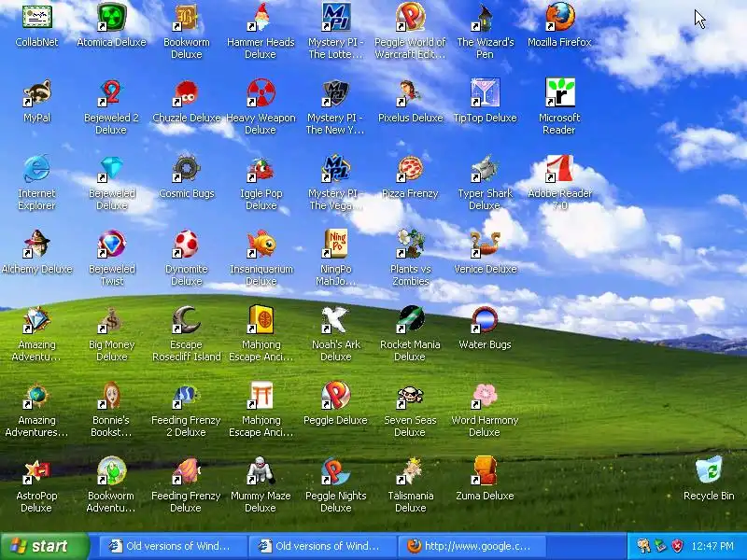Image resolution: width=747 pixels, height=560 pixels.
Task: Select the Peggle Deluxe shortcut
Action: [x=335, y=395]
